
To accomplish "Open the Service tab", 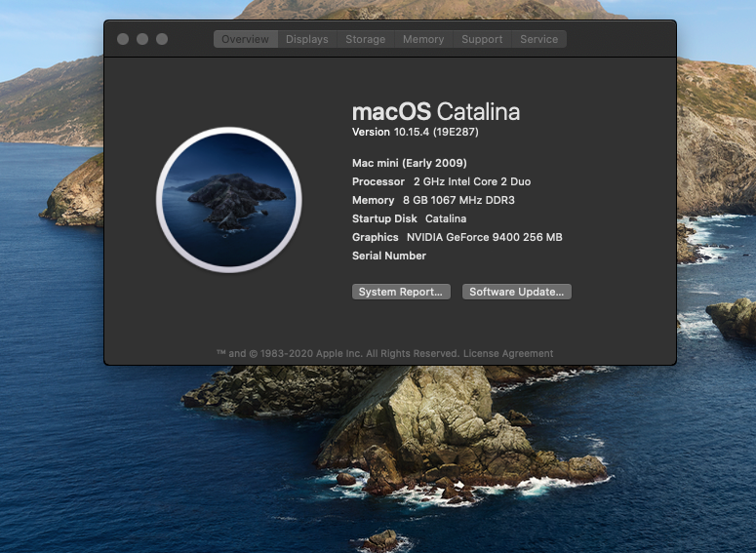I will [x=539, y=39].
